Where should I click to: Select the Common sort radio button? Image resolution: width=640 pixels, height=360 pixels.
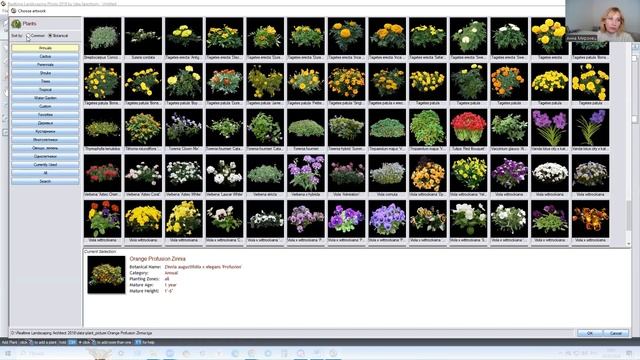28,36
